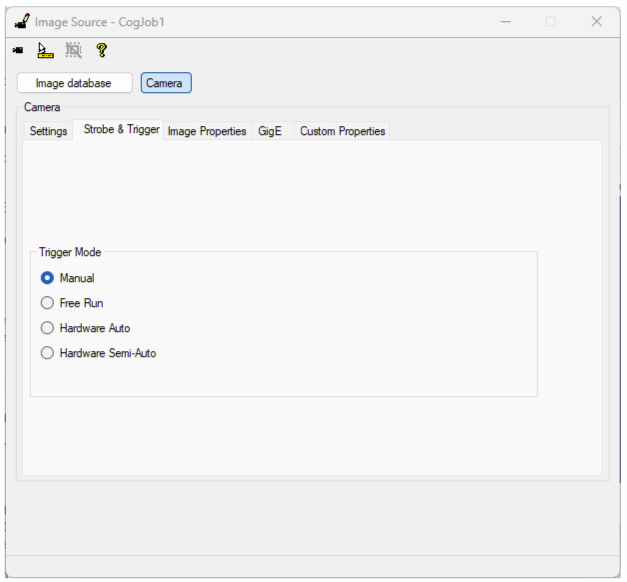Select the Manual trigger mode
This screenshot has width=627, height=582.
67,278
